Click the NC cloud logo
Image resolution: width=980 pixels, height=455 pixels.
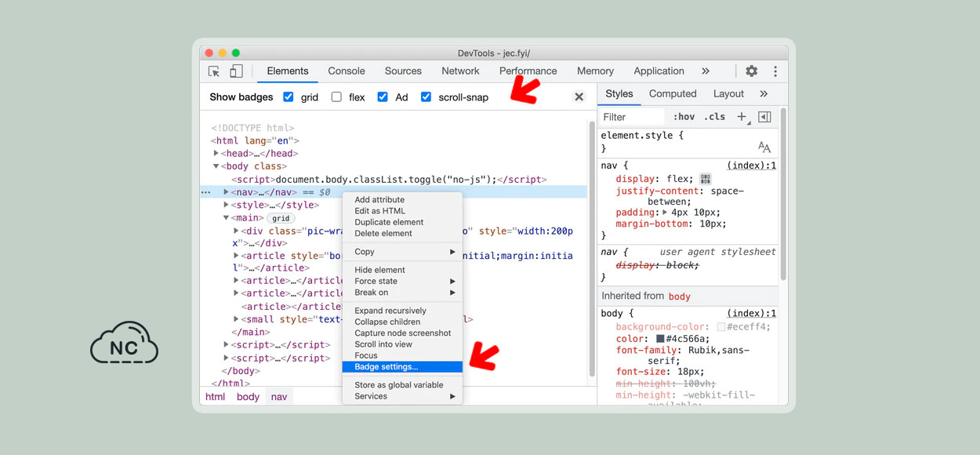pyautogui.click(x=124, y=342)
